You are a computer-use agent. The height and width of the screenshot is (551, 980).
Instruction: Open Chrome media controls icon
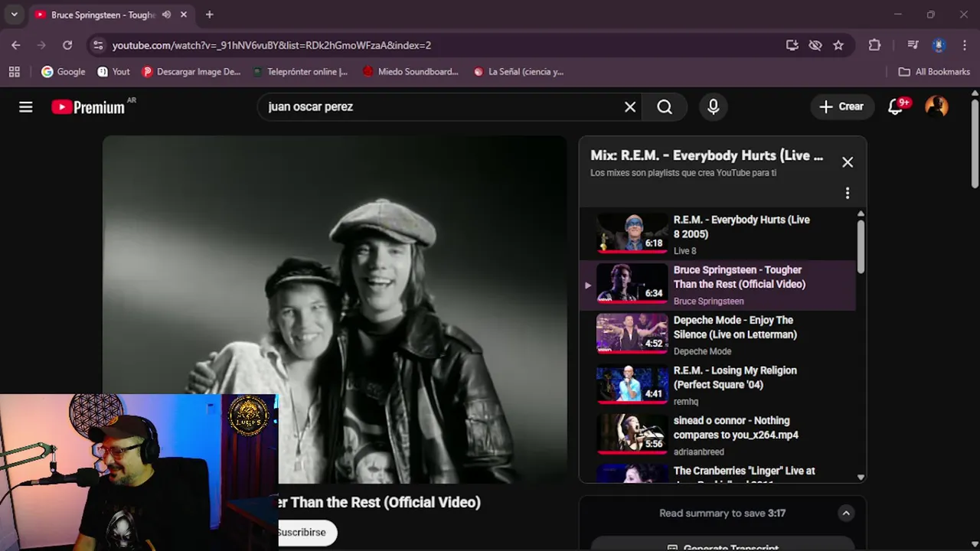click(x=913, y=45)
